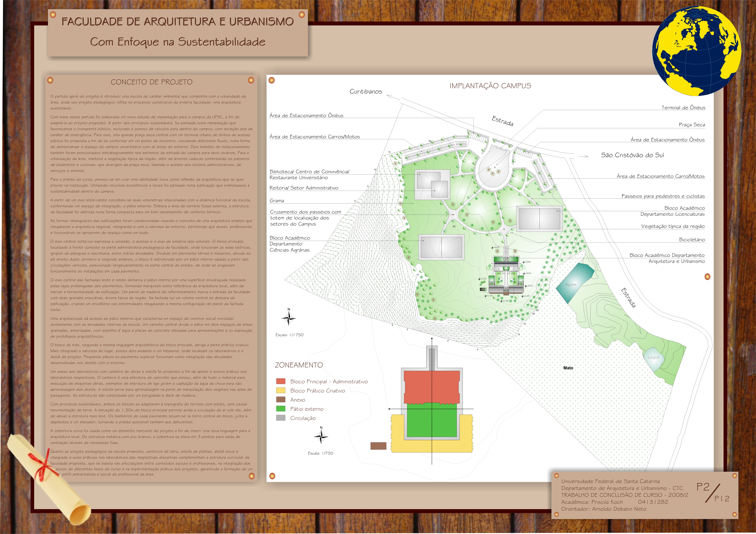Click 'Universidade Federal de Santa Catarina' text
Screen dimensions: 756x534
[610, 481]
